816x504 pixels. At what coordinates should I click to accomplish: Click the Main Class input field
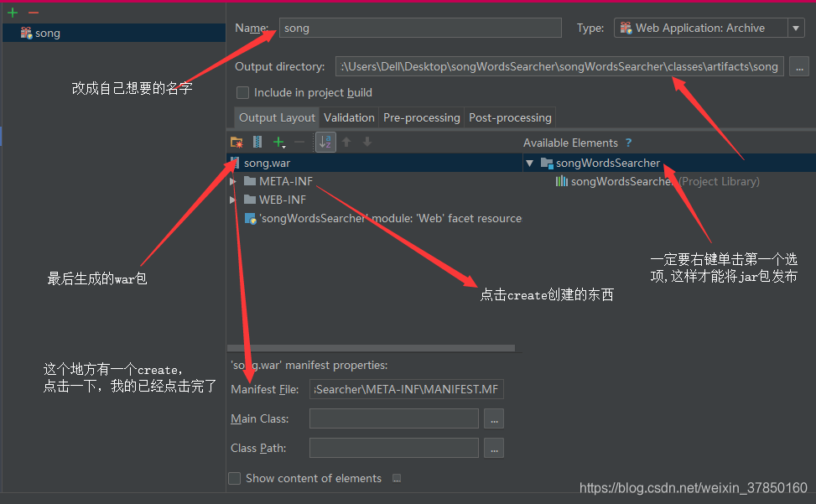(x=394, y=418)
